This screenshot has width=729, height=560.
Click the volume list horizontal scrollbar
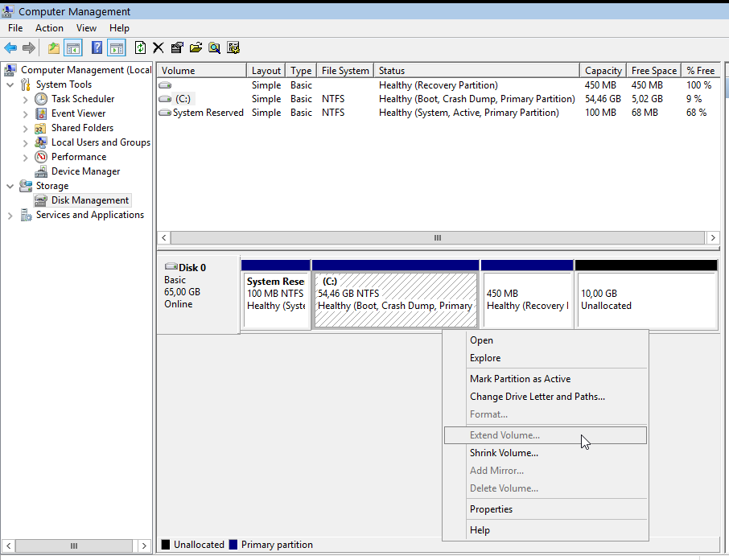438,238
